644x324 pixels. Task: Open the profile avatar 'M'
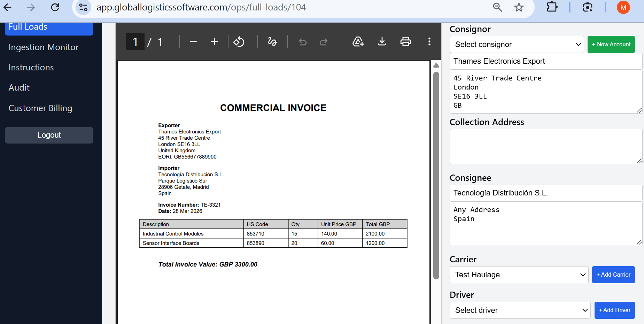tap(623, 7)
